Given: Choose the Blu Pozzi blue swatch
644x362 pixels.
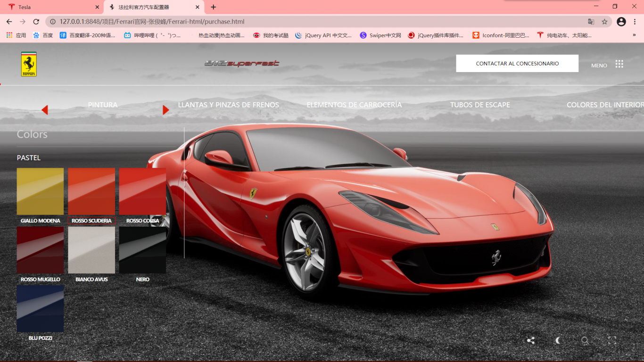Looking at the screenshot, I should (x=40, y=308).
